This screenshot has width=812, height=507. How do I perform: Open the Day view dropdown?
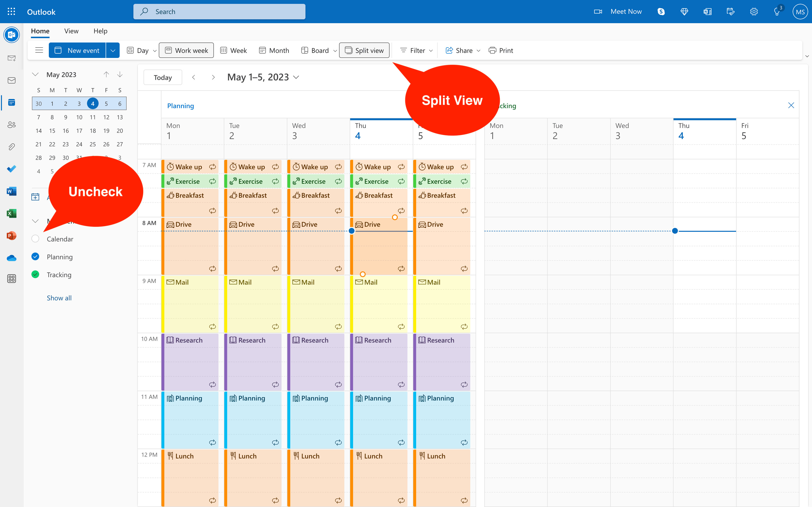(x=154, y=50)
